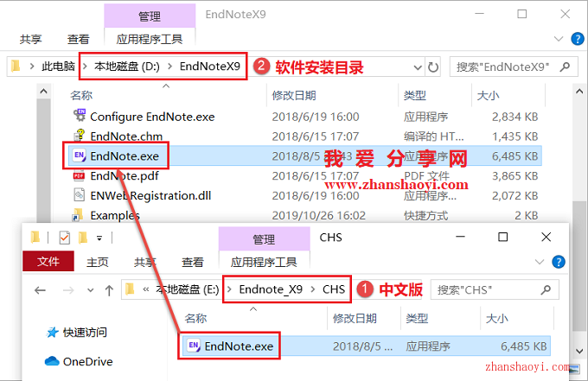Sort by 修改日期 column in CHS window

tap(355, 319)
